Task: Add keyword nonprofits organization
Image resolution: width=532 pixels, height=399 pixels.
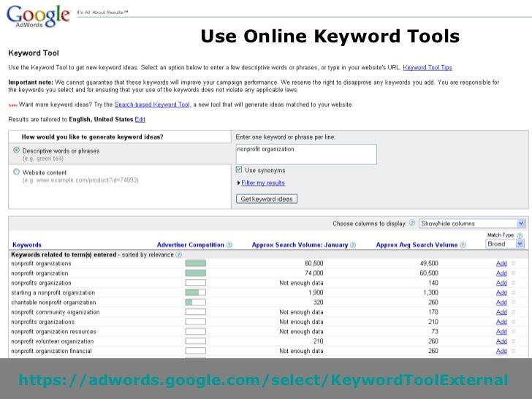Action: point(501,283)
